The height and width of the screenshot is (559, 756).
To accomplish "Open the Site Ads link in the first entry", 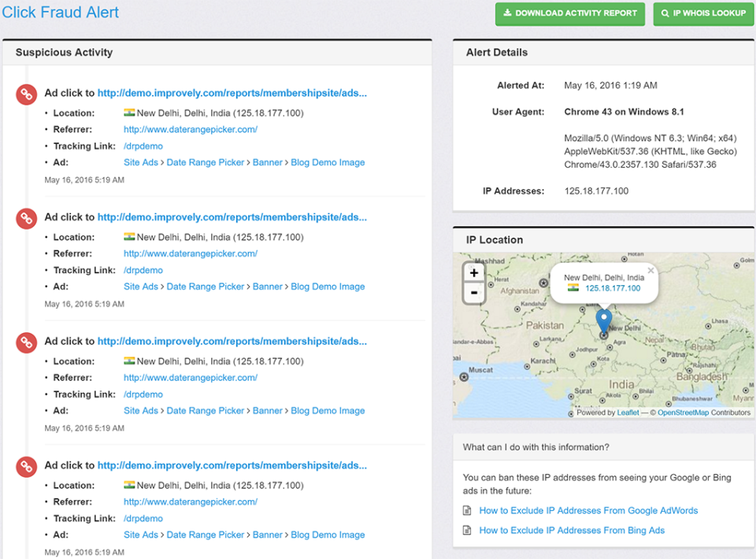I will click(140, 162).
